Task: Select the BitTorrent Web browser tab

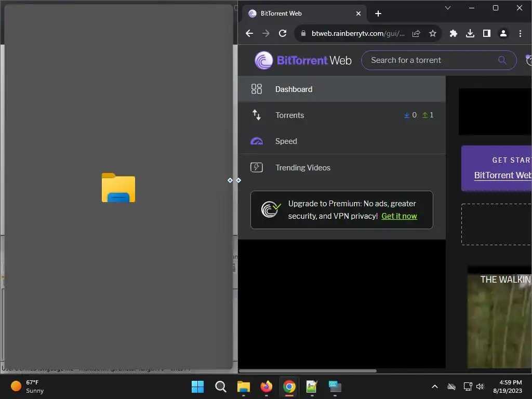Action: click(303, 14)
